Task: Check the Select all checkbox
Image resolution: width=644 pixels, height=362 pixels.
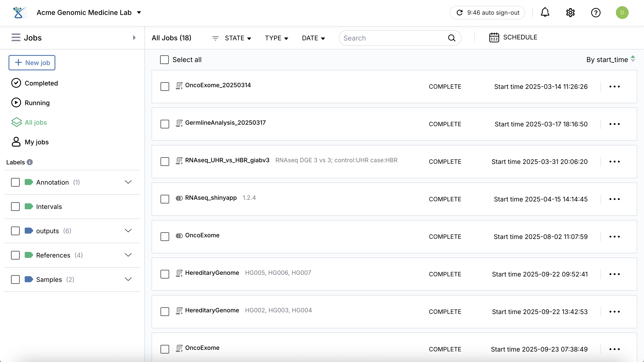Action: click(x=164, y=59)
